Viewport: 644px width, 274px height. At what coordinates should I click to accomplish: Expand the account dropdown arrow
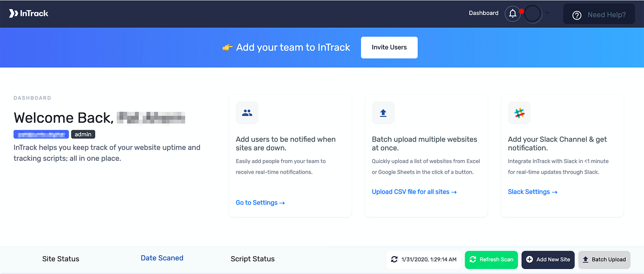click(547, 13)
